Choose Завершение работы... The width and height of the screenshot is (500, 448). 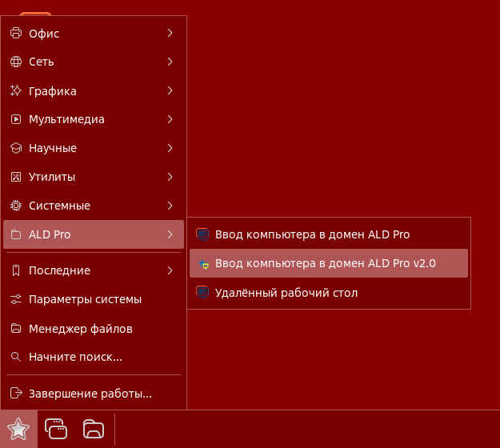(x=94, y=393)
